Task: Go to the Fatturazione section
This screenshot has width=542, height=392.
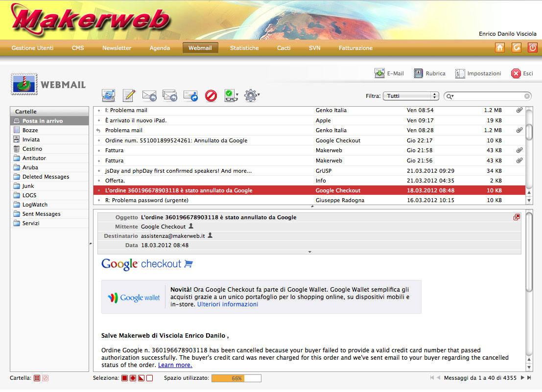Action: pyautogui.click(x=355, y=48)
